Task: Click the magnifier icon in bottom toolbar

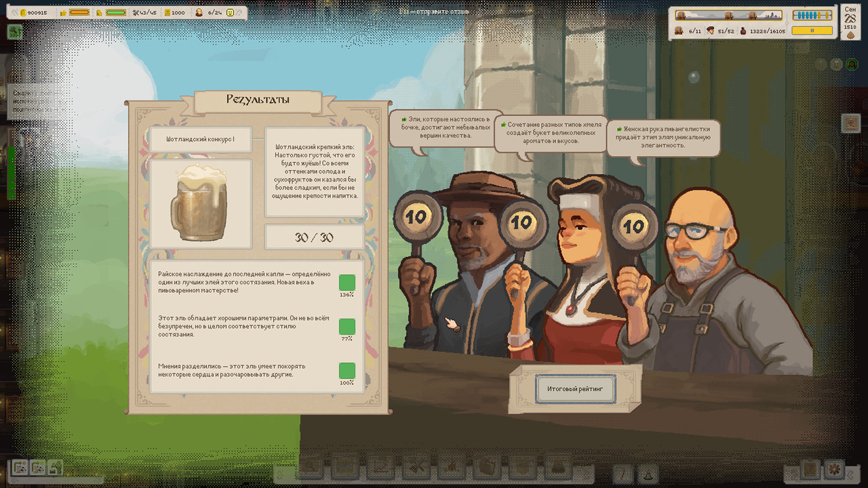Action: (310, 467)
